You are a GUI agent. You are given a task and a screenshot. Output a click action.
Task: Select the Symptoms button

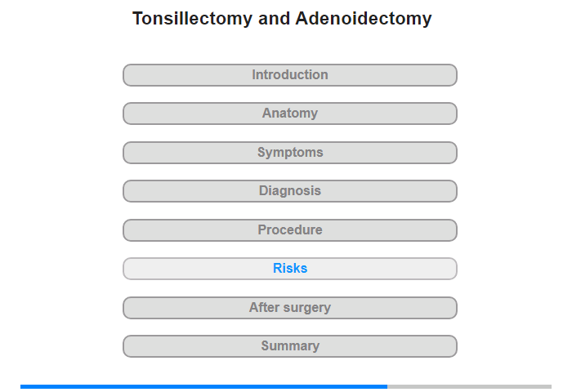coord(289,153)
